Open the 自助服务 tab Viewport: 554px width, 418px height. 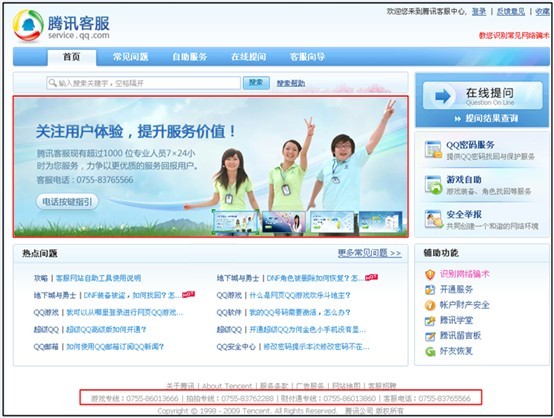(189, 57)
